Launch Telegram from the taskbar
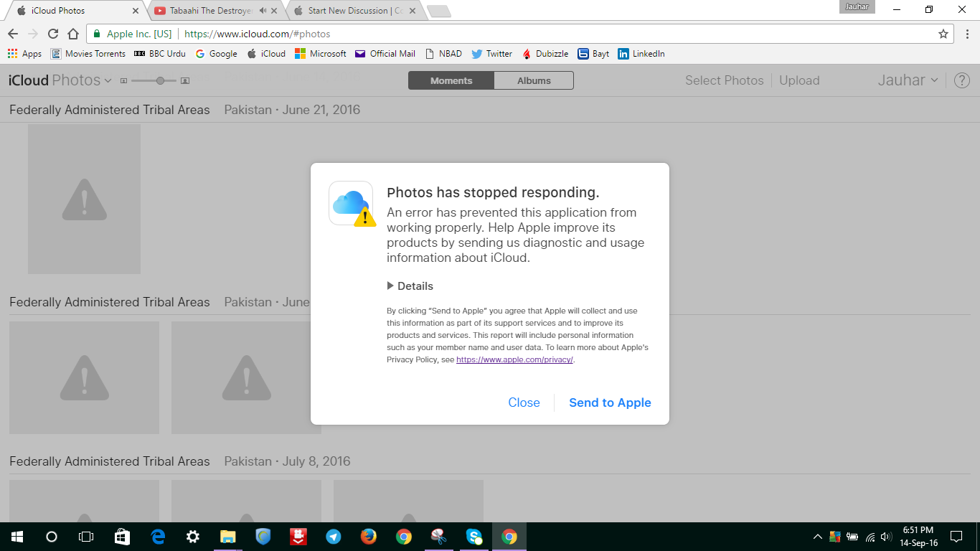The image size is (980, 551). pyautogui.click(x=334, y=537)
